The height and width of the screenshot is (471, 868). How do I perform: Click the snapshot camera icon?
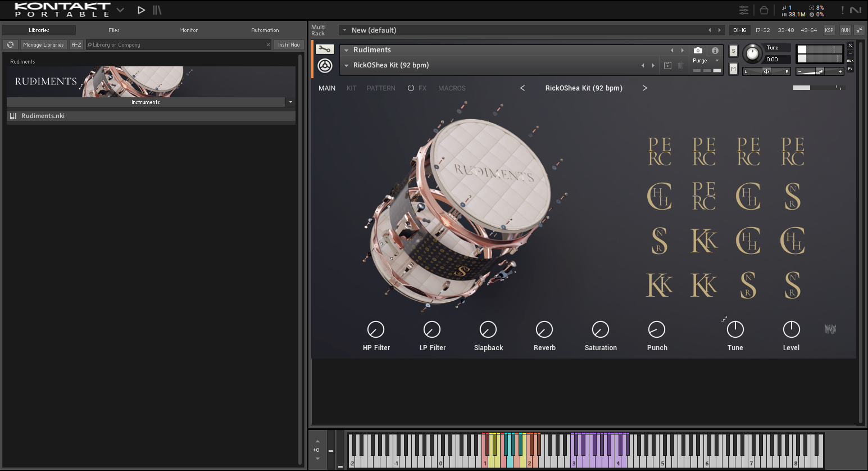point(698,50)
